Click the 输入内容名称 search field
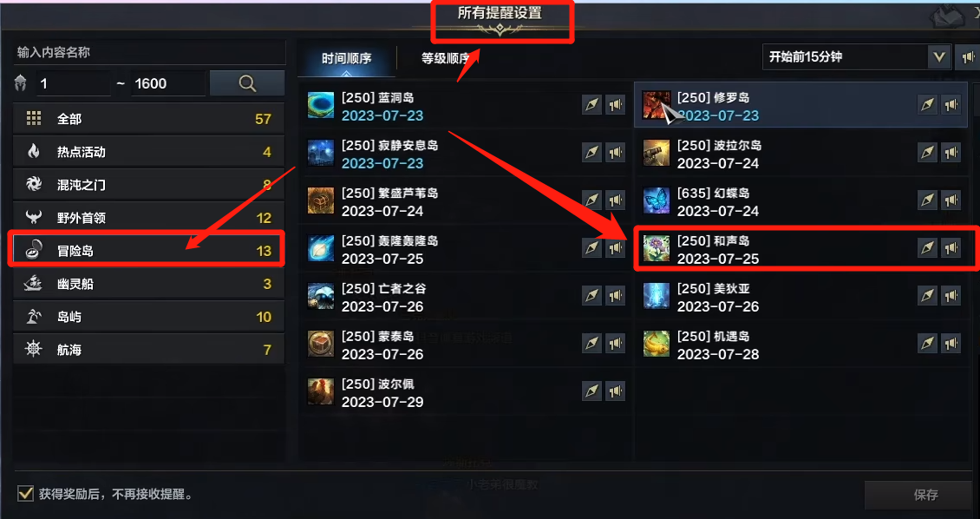980x519 pixels. click(x=149, y=53)
